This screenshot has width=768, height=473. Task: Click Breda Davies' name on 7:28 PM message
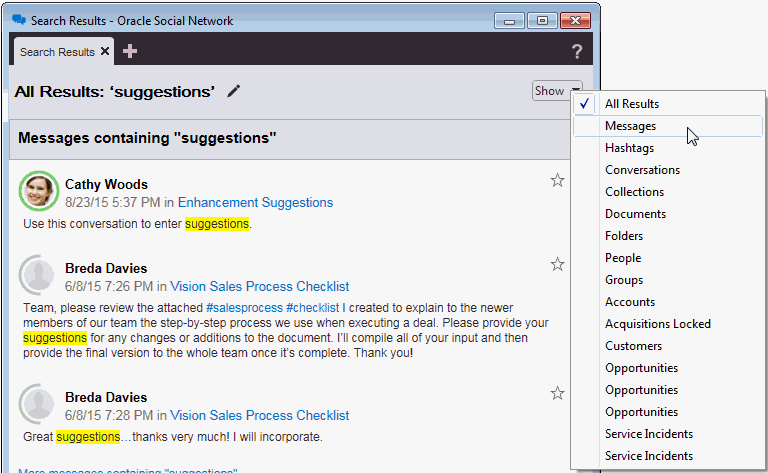point(106,398)
